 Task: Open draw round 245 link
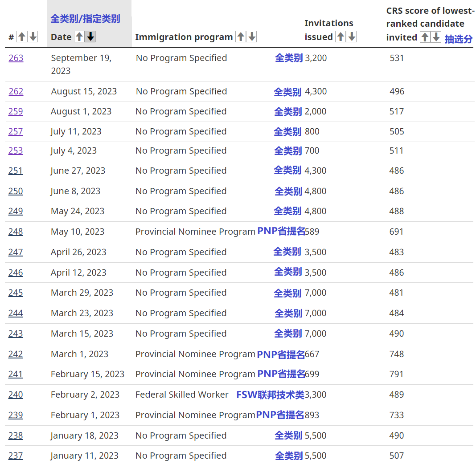(16, 293)
